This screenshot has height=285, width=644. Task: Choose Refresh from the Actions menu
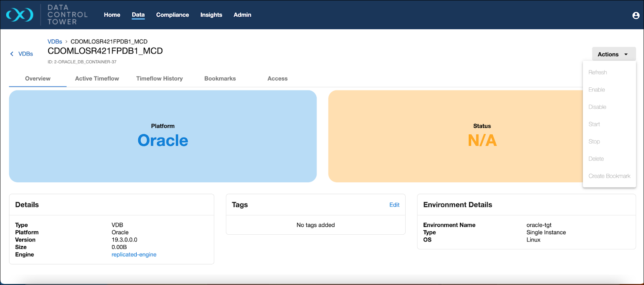(x=597, y=72)
